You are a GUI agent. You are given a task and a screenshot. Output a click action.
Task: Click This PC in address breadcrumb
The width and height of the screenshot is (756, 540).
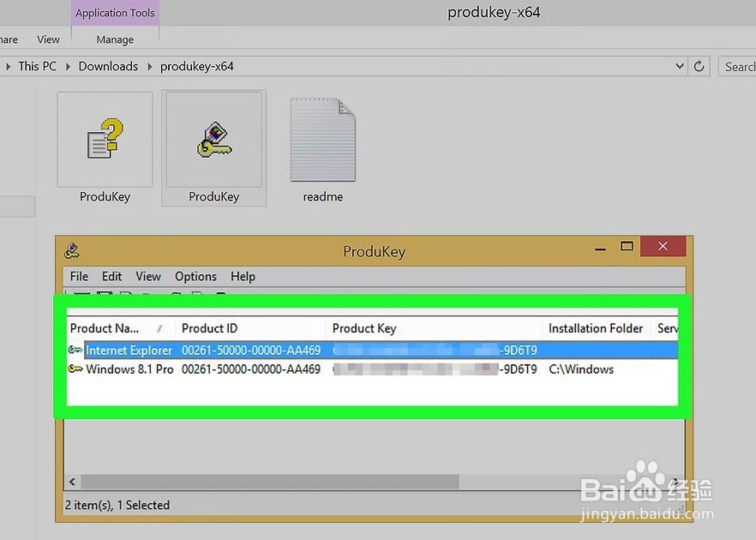pos(37,66)
